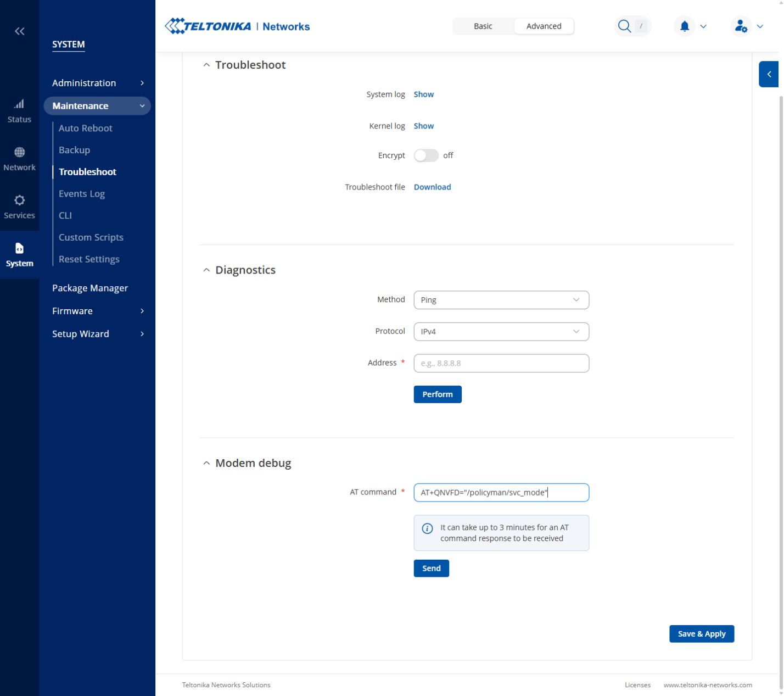Click the Perform button
The height and width of the screenshot is (696, 784).
pos(438,394)
